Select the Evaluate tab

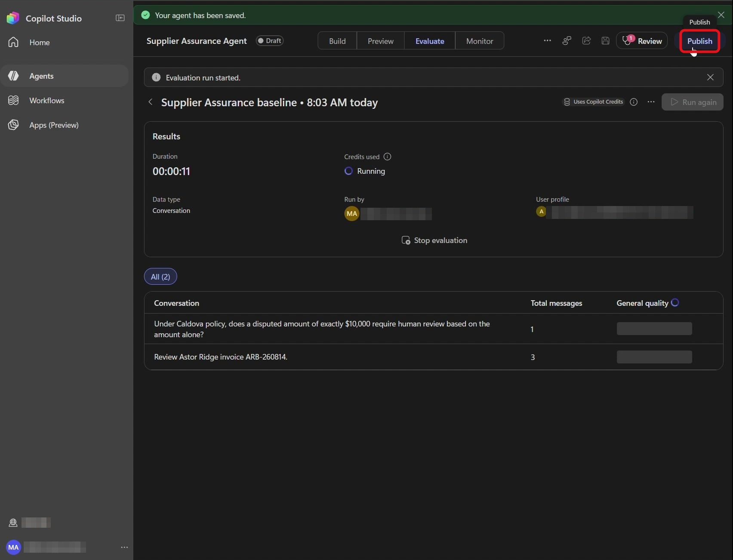tap(430, 41)
